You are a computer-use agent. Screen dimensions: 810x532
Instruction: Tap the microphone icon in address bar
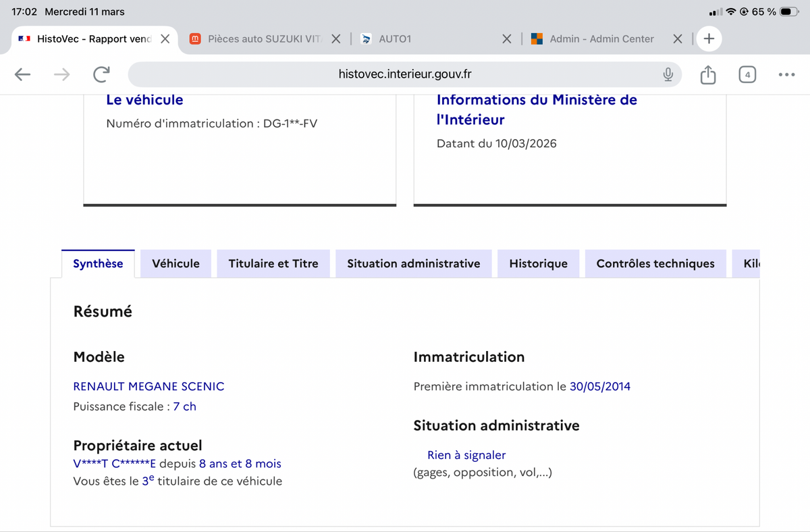[668, 74]
